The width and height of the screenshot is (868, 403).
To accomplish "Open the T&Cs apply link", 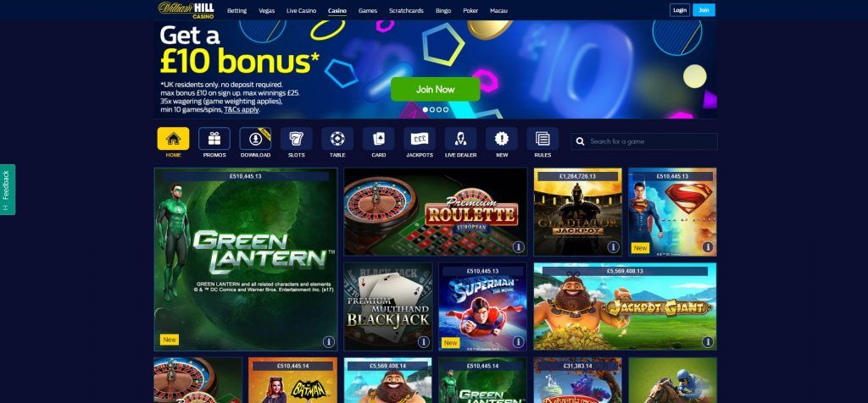I will [242, 109].
